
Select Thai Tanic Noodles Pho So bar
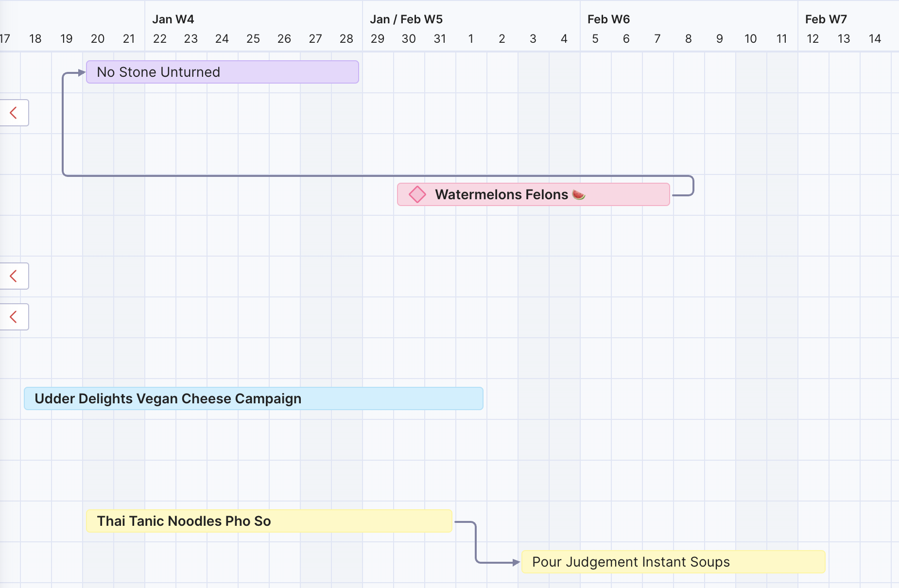coord(269,521)
